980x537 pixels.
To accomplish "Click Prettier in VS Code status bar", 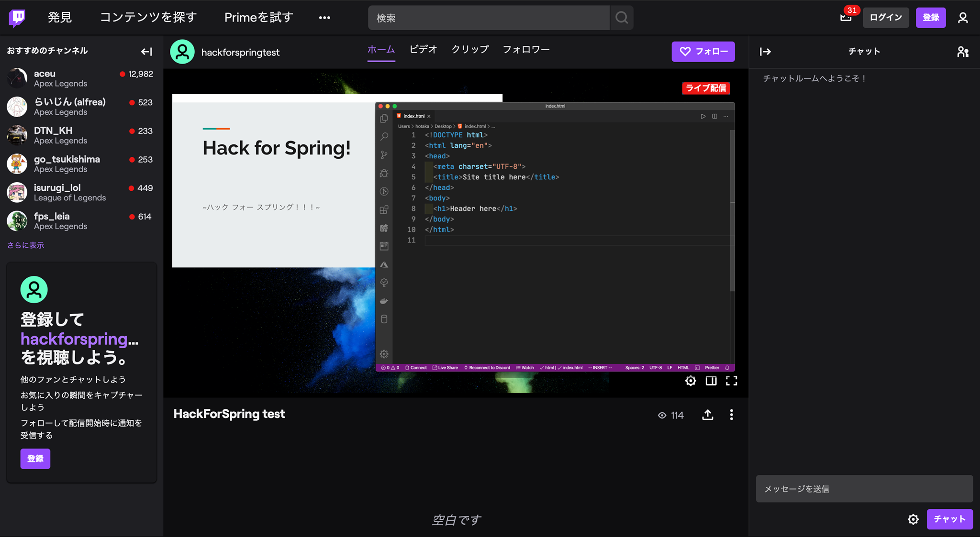I will coord(712,368).
